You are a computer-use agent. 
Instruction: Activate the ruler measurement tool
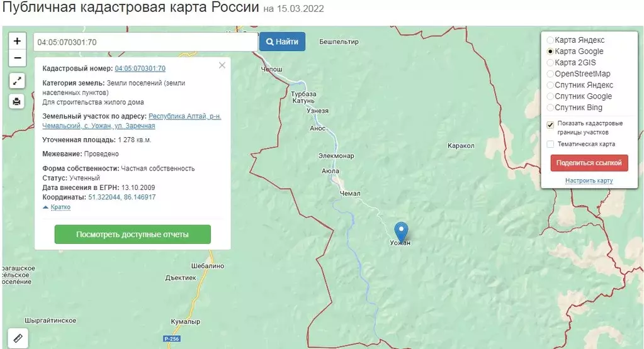(18, 338)
